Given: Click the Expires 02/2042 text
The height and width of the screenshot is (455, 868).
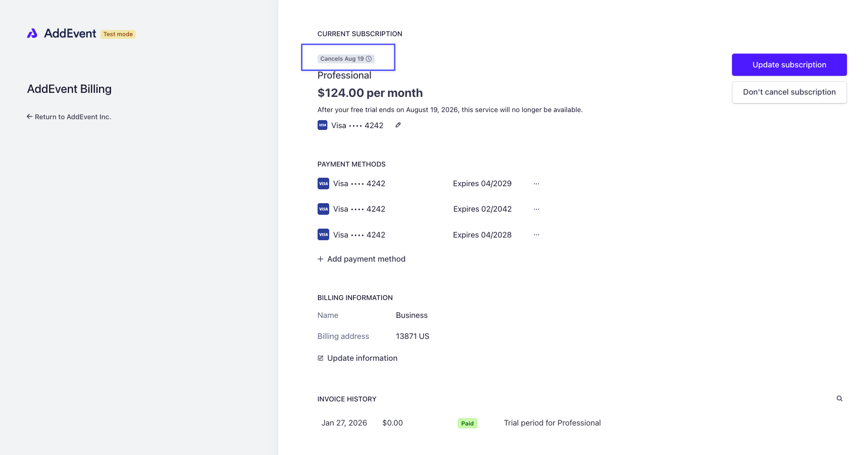Looking at the screenshot, I should tap(483, 209).
